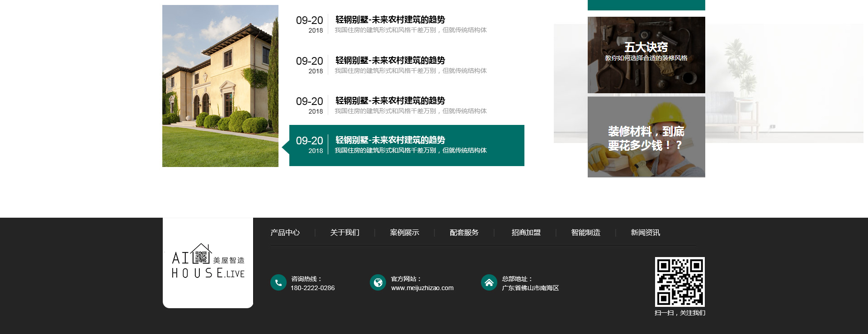Click the globe official website icon

click(377, 282)
